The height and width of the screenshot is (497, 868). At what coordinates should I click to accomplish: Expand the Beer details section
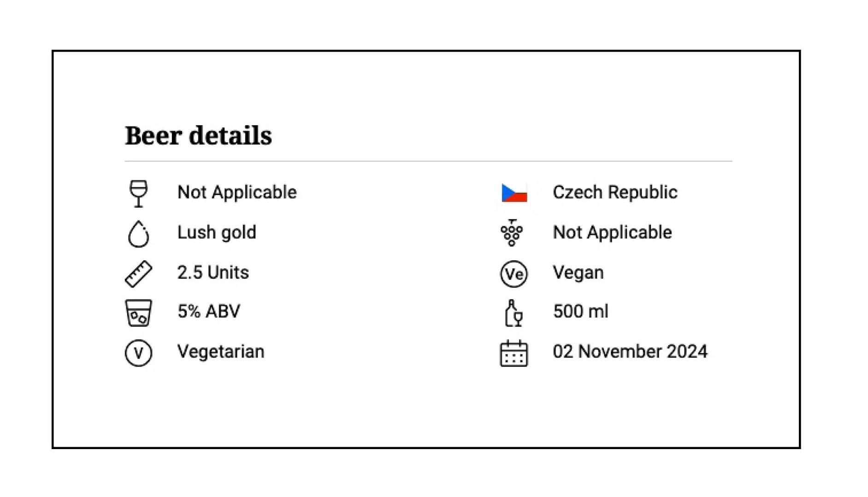click(x=198, y=135)
